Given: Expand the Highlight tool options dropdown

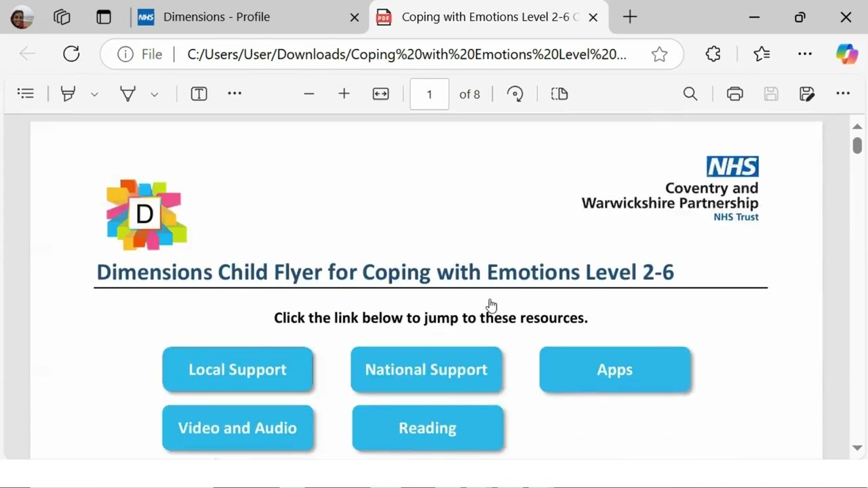Looking at the screenshot, I should [94, 95].
